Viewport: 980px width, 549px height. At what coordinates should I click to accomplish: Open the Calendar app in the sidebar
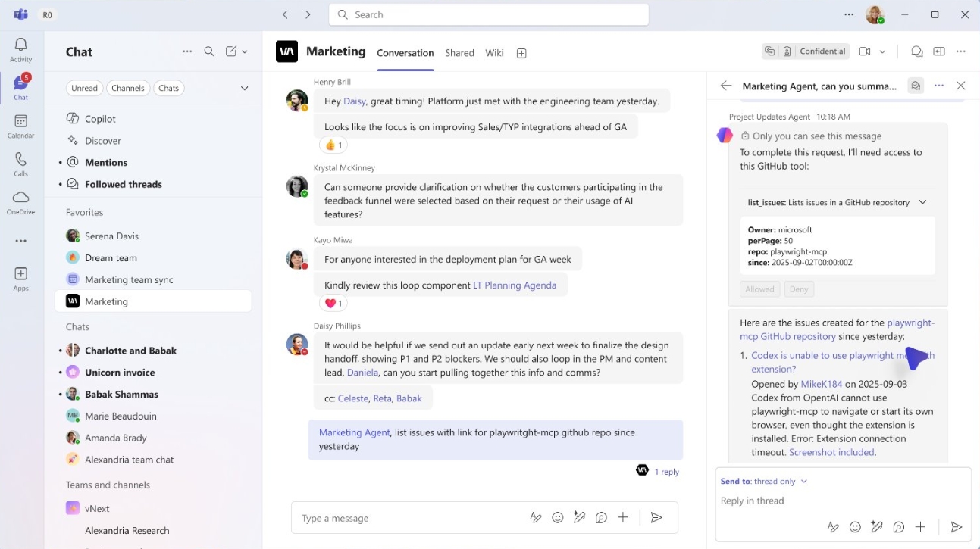pyautogui.click(x=20, y=126)
